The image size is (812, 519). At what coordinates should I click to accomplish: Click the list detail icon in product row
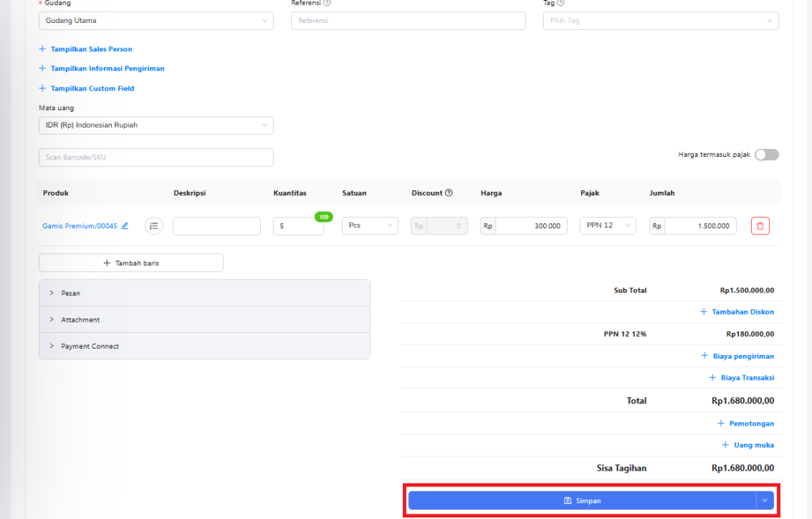point(154,226)
